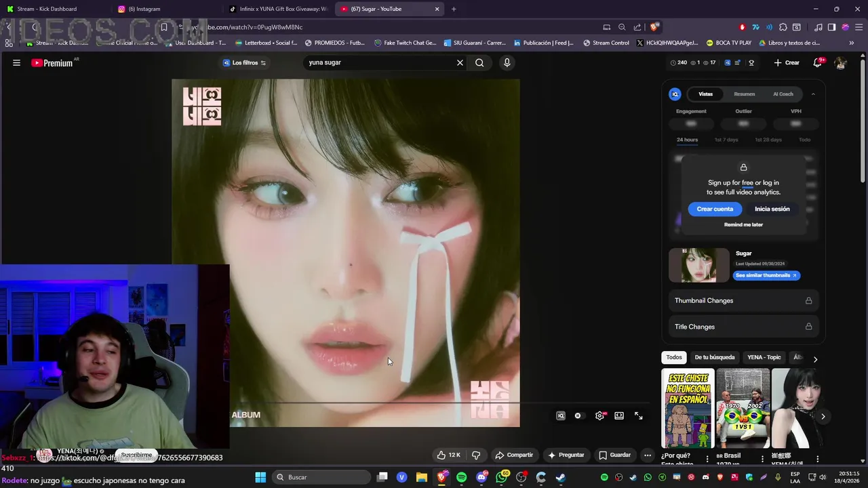Viewport: 868px width, 488px height.
Task: Open the Letterboxd bookmark
Action: pos(265,43)
